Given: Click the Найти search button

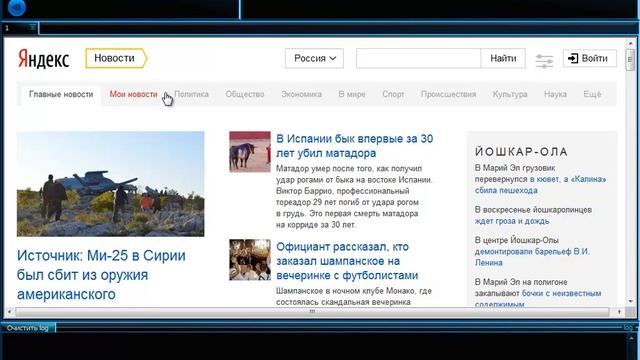Looking at the screenshot, I should (x=503, y=58).
